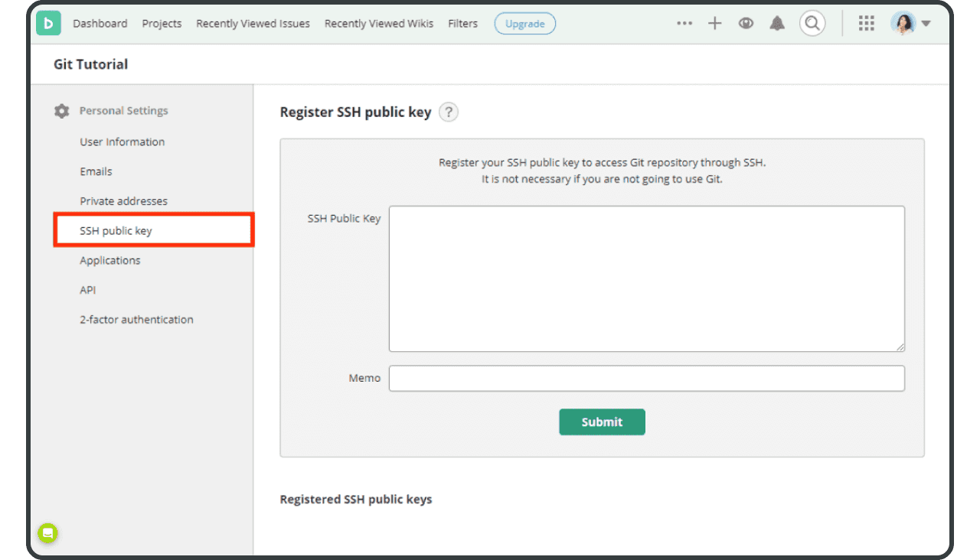This screenshot has height=560, width=980.
Task: Open the apps grid icon
Action: click(866, 24)
